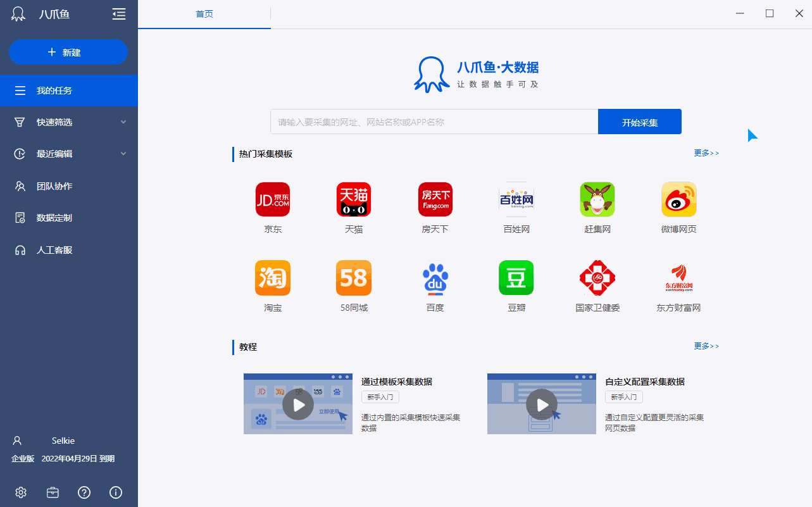Click the 人工客服 headset icon
The height and width of the screenshot is (507, 812).
tap(20, 250)
